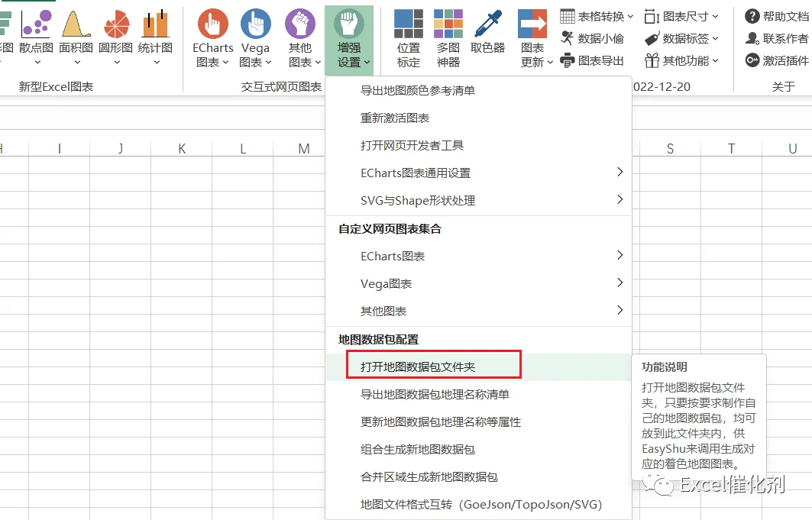Launch the 位置标定 tool

(x=409, y=38)
